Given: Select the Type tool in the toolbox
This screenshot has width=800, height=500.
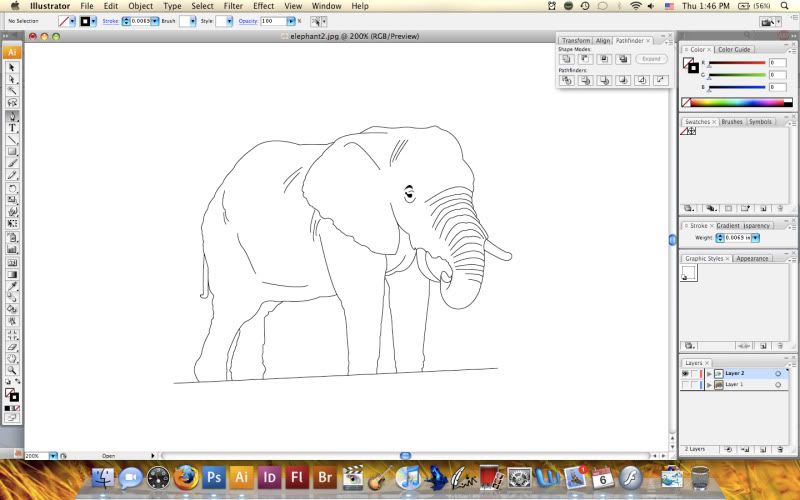Looking at the screenshot, I should coord(13,128).
